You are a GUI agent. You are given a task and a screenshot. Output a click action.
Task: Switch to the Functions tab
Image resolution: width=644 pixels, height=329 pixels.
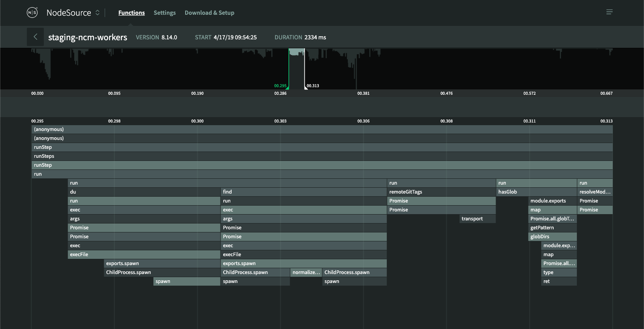(x=131, y=13)
